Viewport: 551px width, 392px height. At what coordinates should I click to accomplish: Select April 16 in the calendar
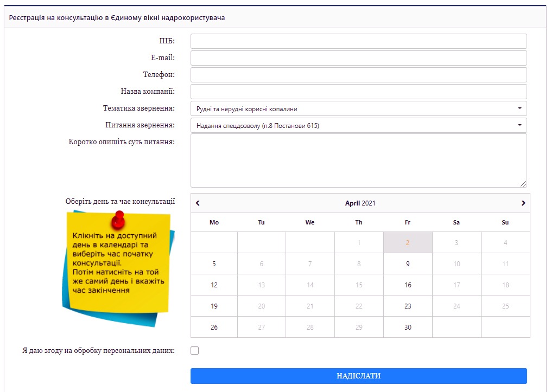[408, 285]
